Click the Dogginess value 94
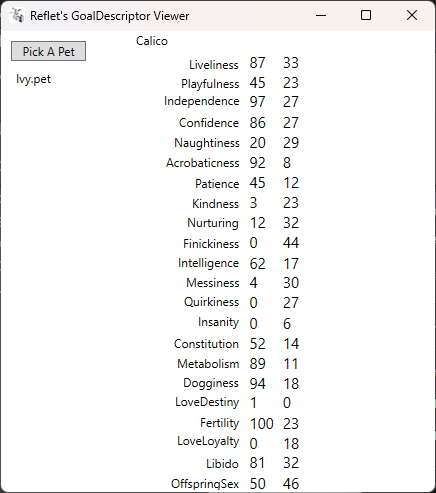This screenshot has width=436, height=493. pyautogui.click(x=257, y=384)
